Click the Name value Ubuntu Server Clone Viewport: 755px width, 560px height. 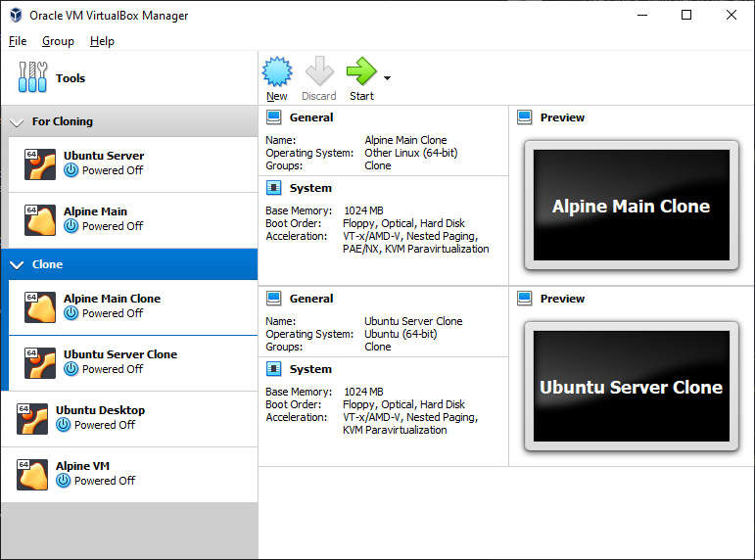413,321
